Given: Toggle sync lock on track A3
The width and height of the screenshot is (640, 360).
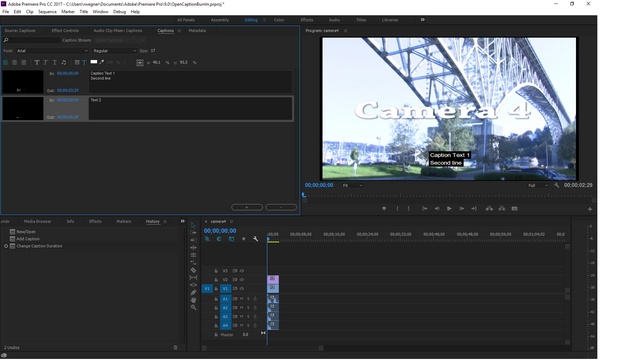Looking at the screenshot, I should 235,317.
